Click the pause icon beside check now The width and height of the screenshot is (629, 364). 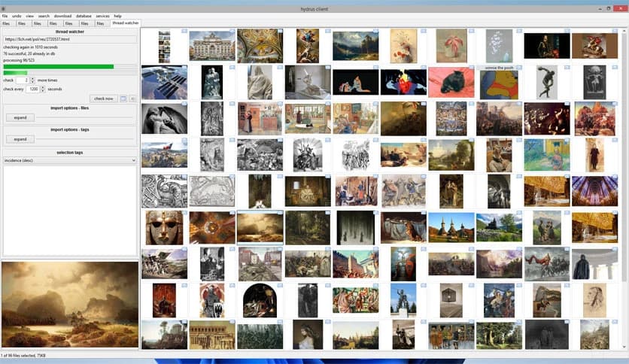tap(132, 99)
